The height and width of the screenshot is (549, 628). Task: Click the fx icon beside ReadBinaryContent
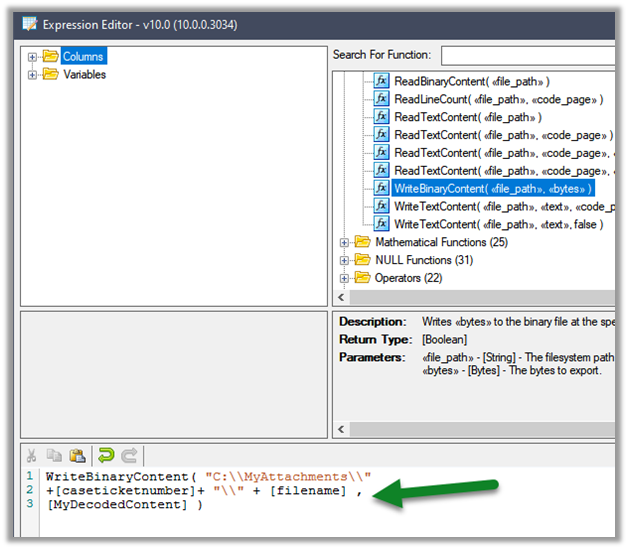point(381,81)
